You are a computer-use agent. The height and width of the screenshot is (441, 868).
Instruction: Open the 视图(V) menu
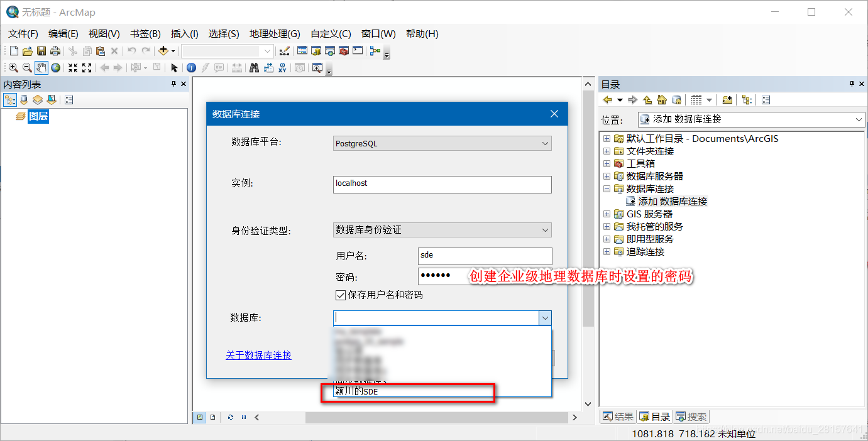104,33
